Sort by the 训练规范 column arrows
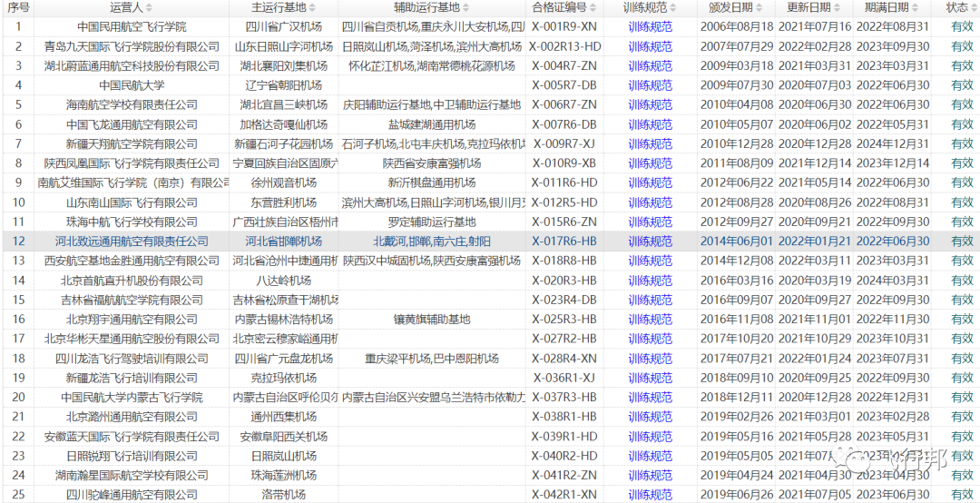 click(x=672, y=8)
